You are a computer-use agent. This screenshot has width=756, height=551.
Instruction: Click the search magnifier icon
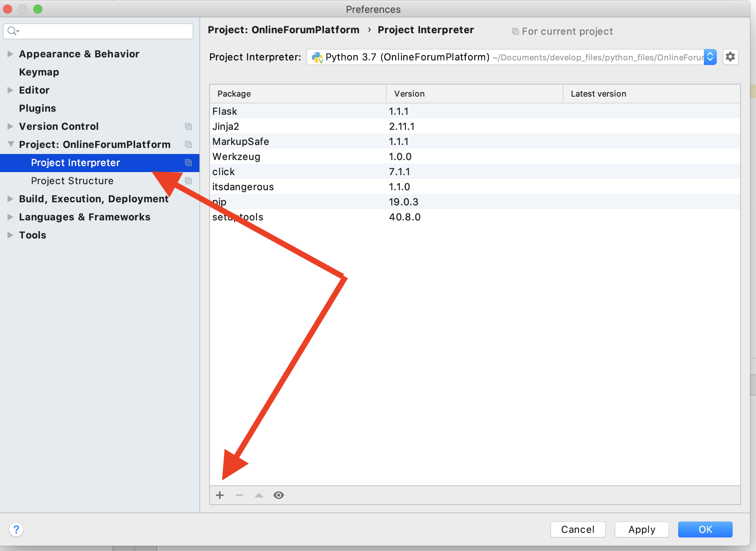pos(13,31)
